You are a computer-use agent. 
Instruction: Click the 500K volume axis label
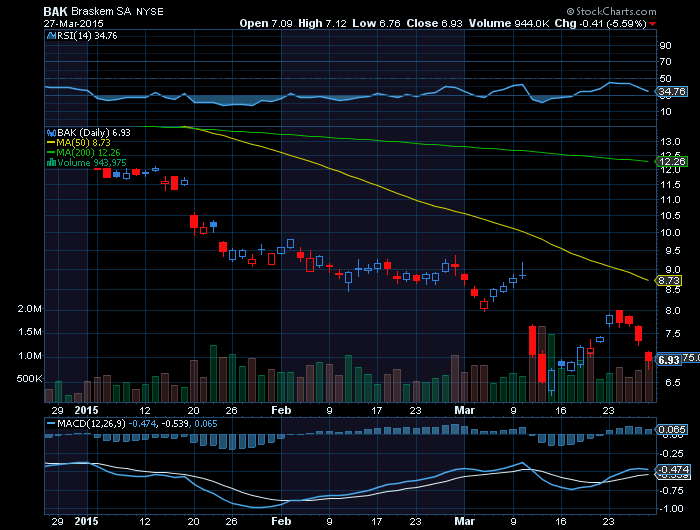pos(29,379)
